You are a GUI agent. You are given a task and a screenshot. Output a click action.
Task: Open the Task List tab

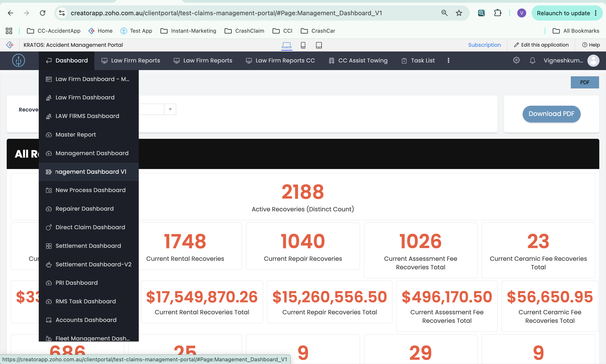tap(418, 60)
